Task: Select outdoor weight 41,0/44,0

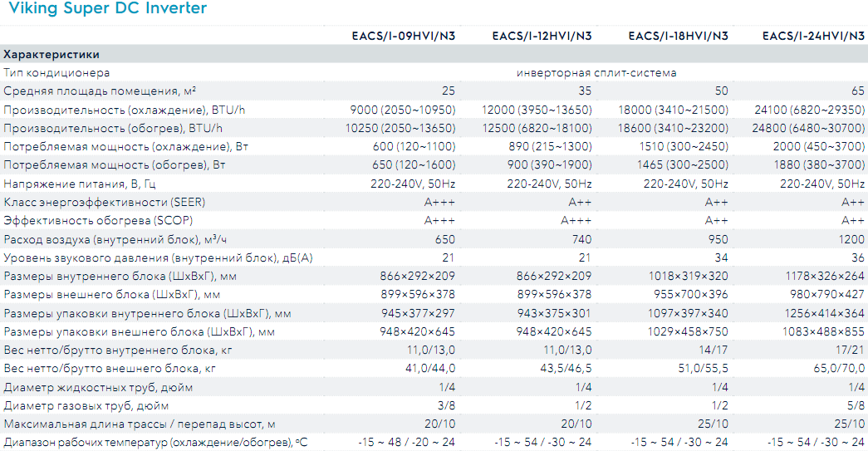Action: (x=431, y=369)
